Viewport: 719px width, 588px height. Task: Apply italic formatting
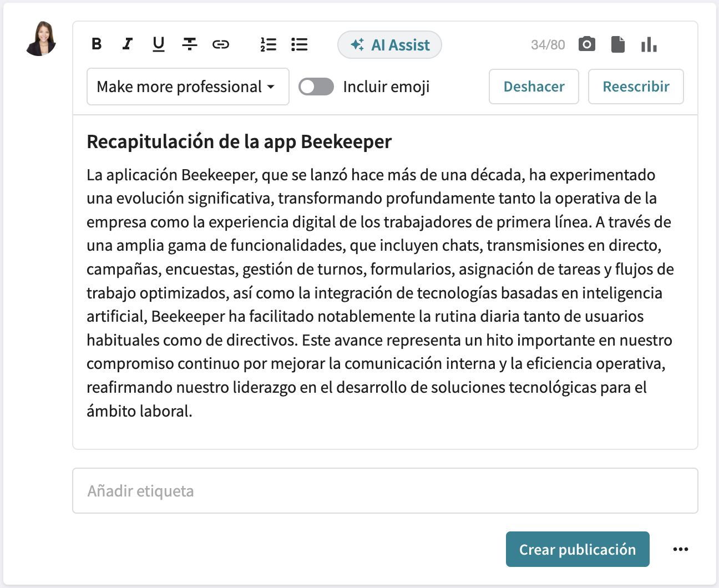click(x=127, y=44)
